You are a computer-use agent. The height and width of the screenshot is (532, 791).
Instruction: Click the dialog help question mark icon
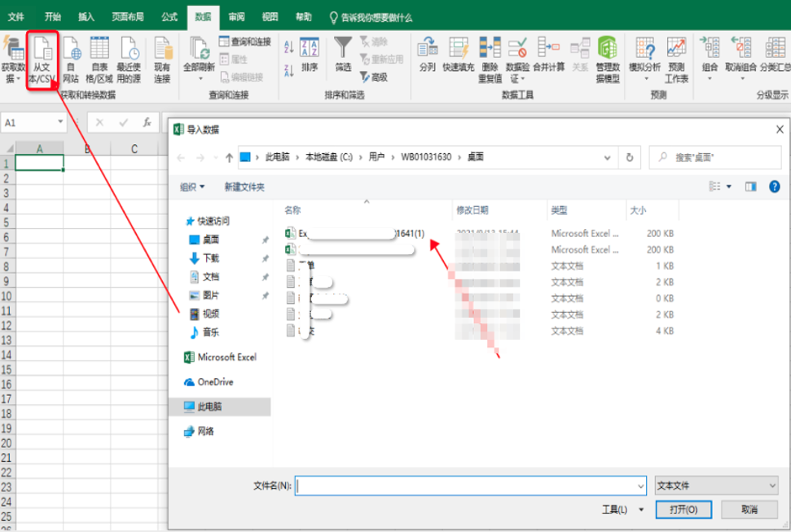pyautogui.click(x=774, y=187)
